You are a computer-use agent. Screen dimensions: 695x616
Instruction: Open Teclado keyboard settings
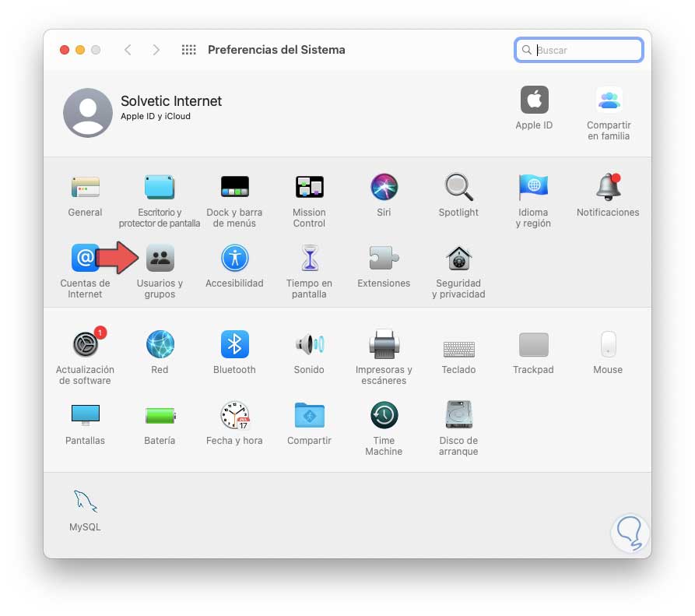click(x=458, y=349)
